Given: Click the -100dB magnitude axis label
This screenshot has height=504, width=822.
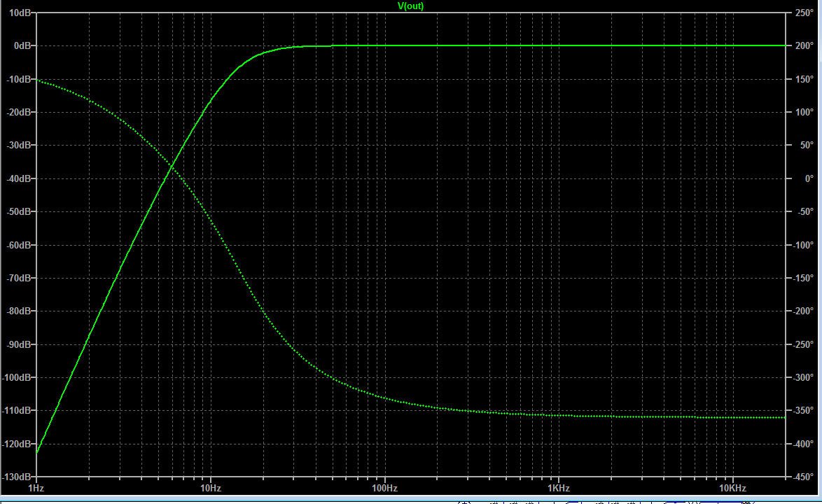Looking at the screenshot, I should click(18, 378).
